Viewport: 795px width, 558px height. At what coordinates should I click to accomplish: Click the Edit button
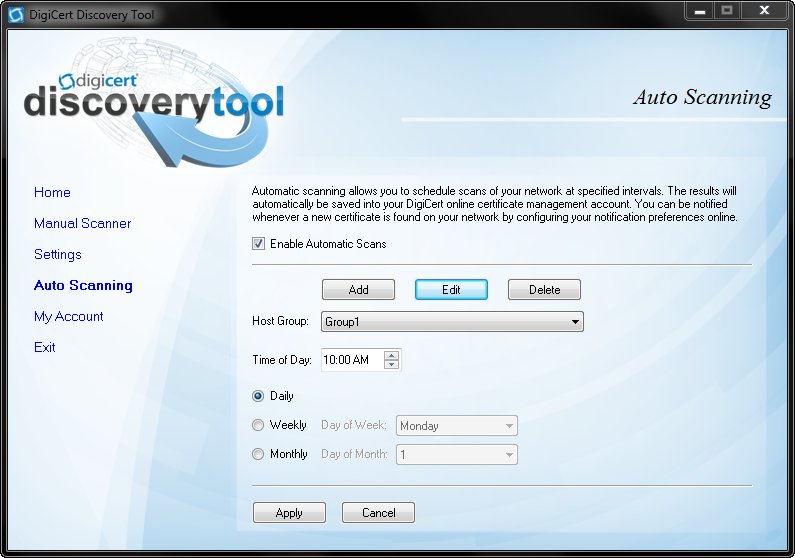tap(451, 289)
